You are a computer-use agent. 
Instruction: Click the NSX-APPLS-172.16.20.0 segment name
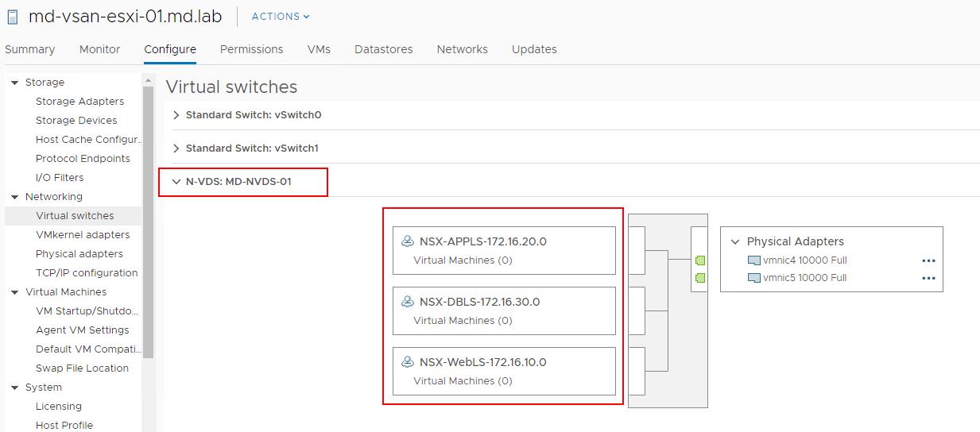(x=483, y=241)
